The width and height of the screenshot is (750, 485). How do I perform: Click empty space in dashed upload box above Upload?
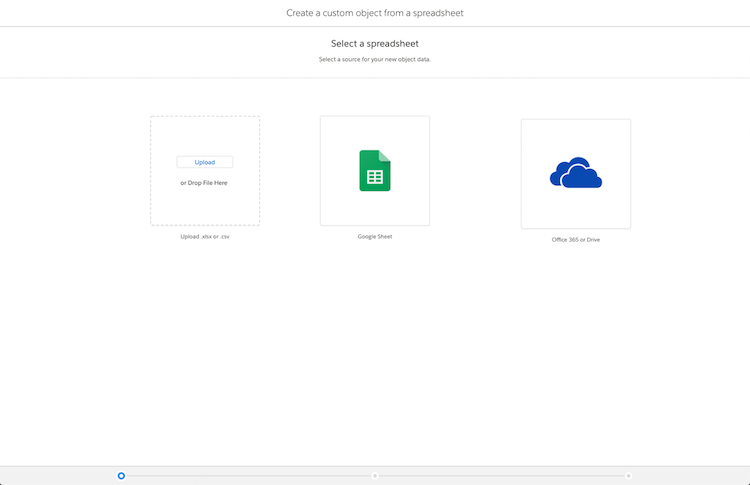pyautogui.click(x=204, y=135)
